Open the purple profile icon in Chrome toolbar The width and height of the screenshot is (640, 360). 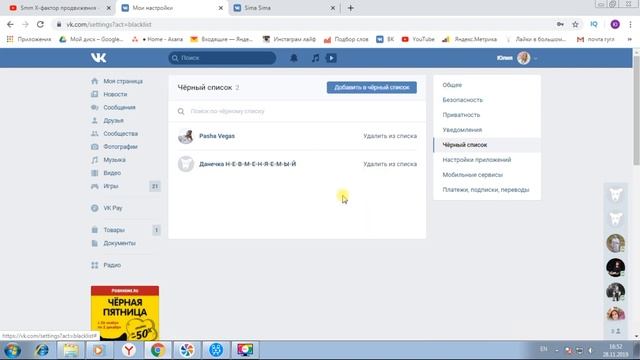click(x=615, y=24)
